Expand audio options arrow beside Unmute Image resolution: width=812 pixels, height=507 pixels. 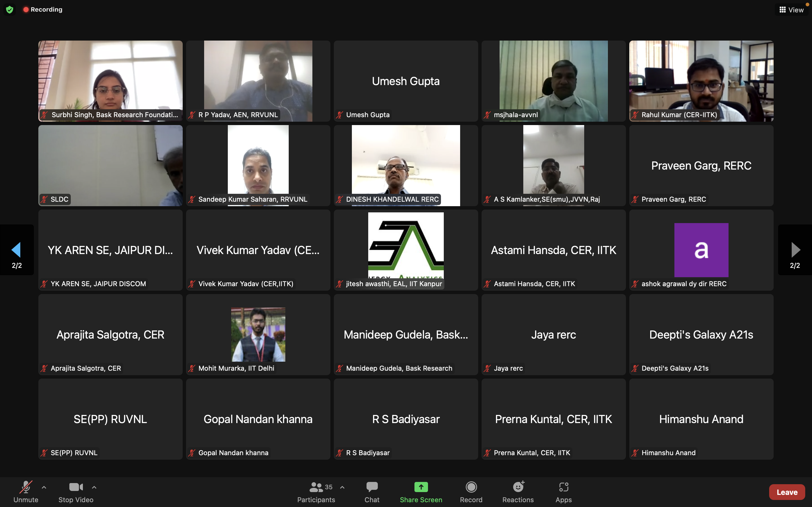pyautogui.click(x=44, y=487)
